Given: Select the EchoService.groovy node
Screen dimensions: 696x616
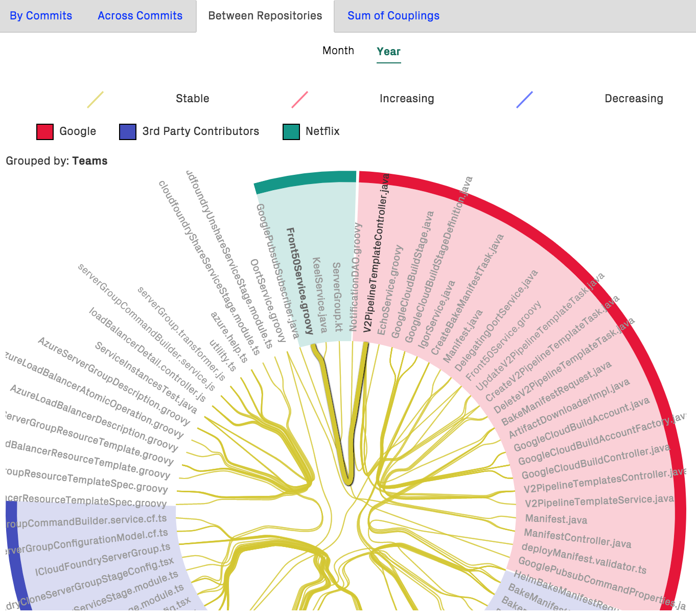Looking at the screenshot, I should [390, 290].
